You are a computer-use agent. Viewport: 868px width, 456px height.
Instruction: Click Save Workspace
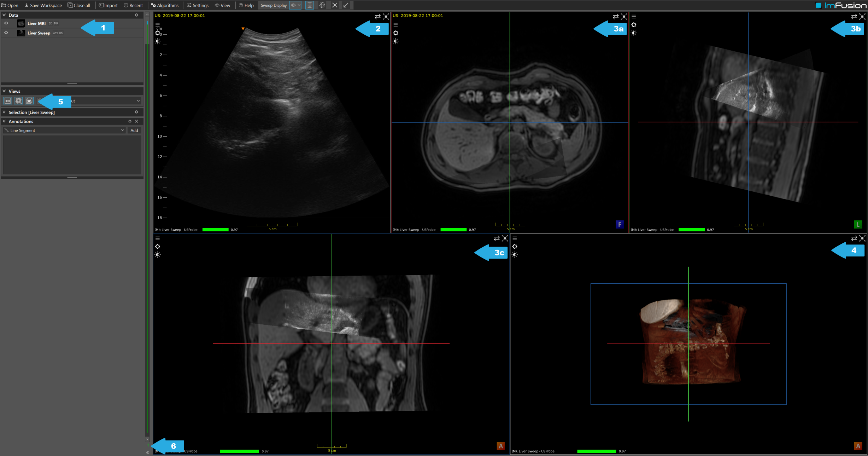(x=43, y=5)
